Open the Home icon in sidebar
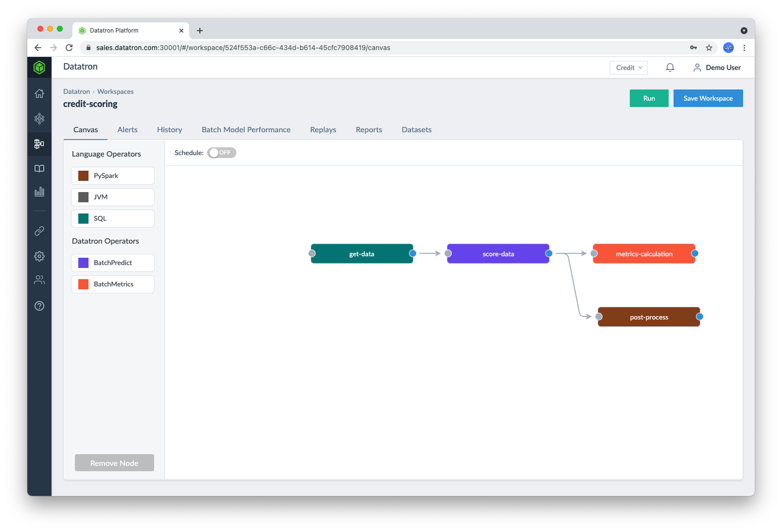Image resolution: width=782 pixels, height=532 pixels. coord(39,93)
